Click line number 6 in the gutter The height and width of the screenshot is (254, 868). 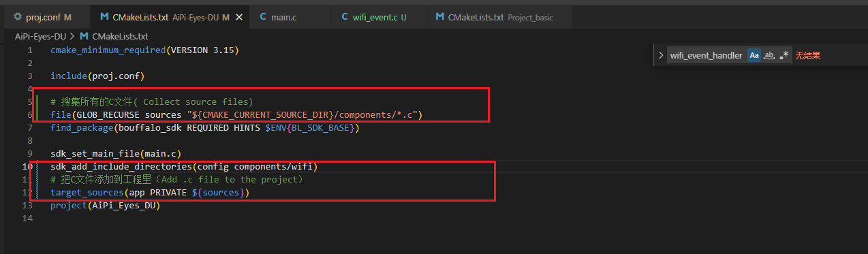pos(29,114)
